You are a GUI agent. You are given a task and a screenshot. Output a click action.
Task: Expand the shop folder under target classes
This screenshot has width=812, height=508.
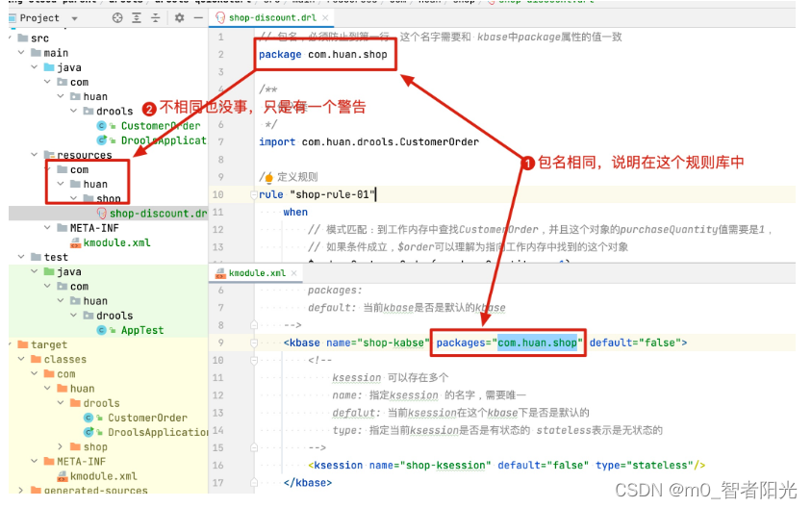click(60, 446)
